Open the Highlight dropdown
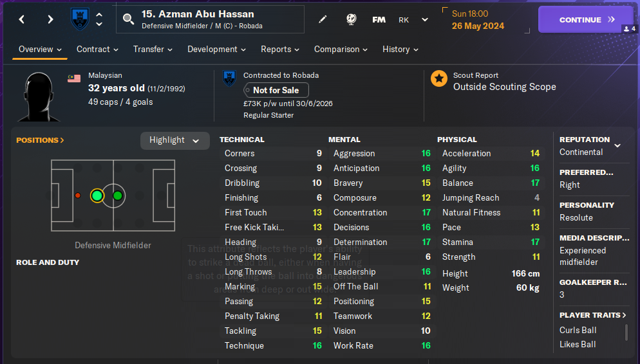 pyautogui.click(x=174, y=140)
